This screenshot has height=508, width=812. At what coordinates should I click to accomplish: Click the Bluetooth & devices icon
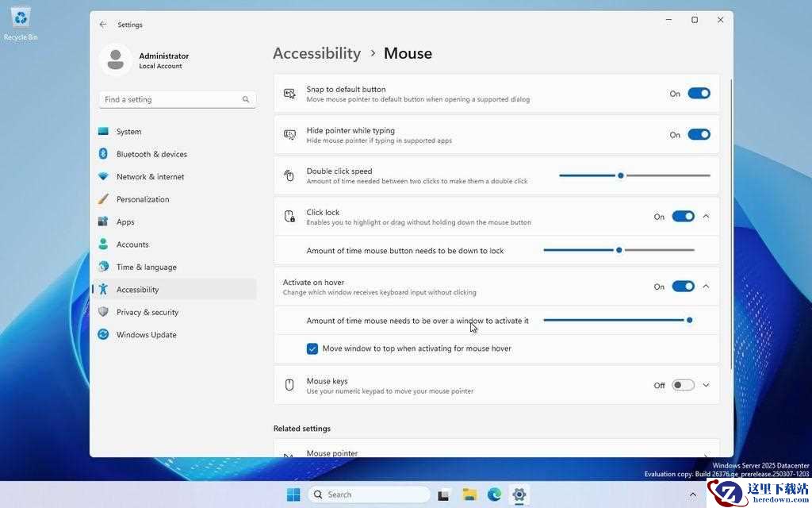tap(103, 154)
